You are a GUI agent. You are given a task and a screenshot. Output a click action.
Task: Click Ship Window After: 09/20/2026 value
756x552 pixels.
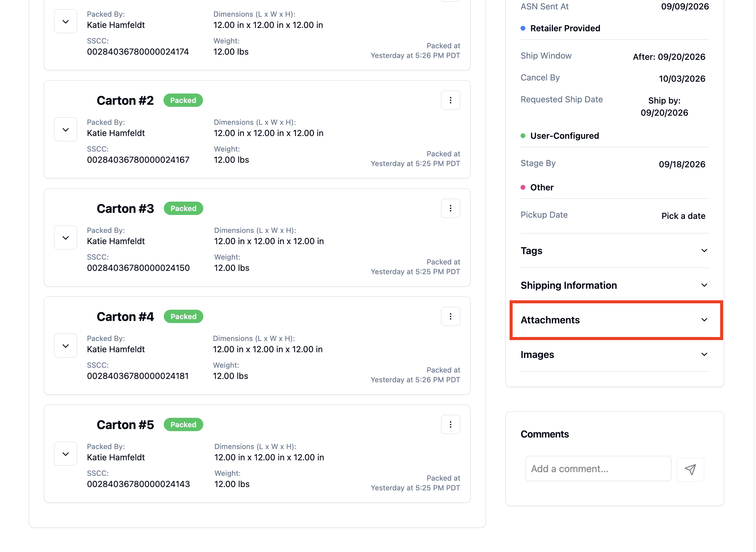(669, 56)
